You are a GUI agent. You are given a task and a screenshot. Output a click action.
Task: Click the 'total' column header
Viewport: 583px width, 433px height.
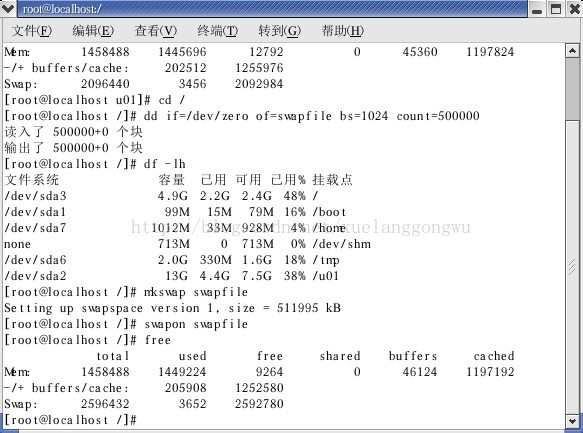(x=113, y=356)
